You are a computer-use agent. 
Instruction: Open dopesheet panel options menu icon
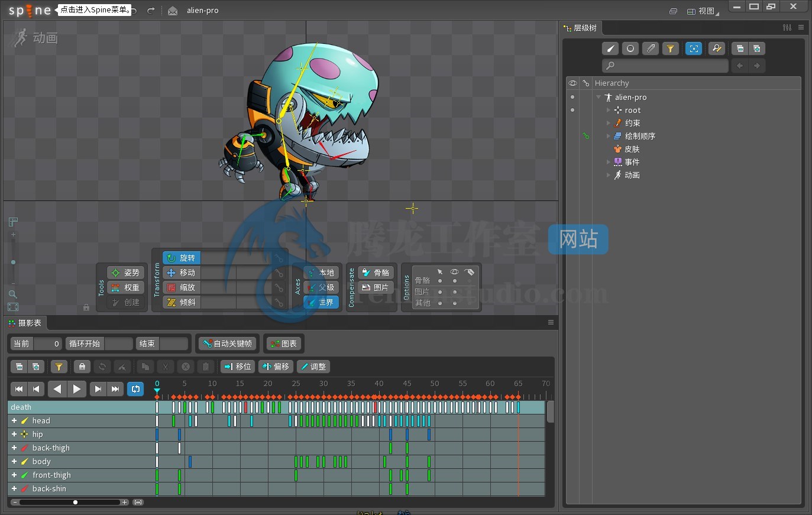(551, 322)
